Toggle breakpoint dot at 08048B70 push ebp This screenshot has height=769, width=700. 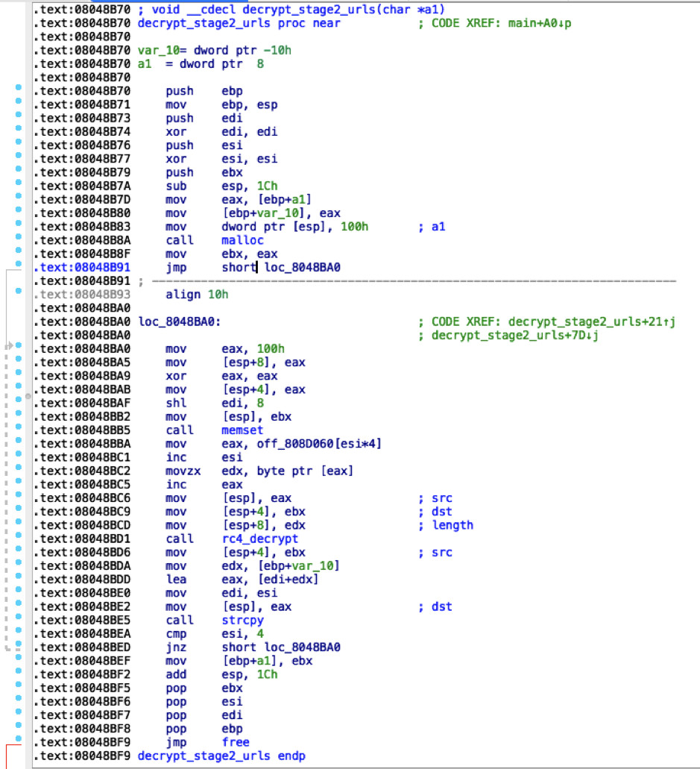(19, 88)
